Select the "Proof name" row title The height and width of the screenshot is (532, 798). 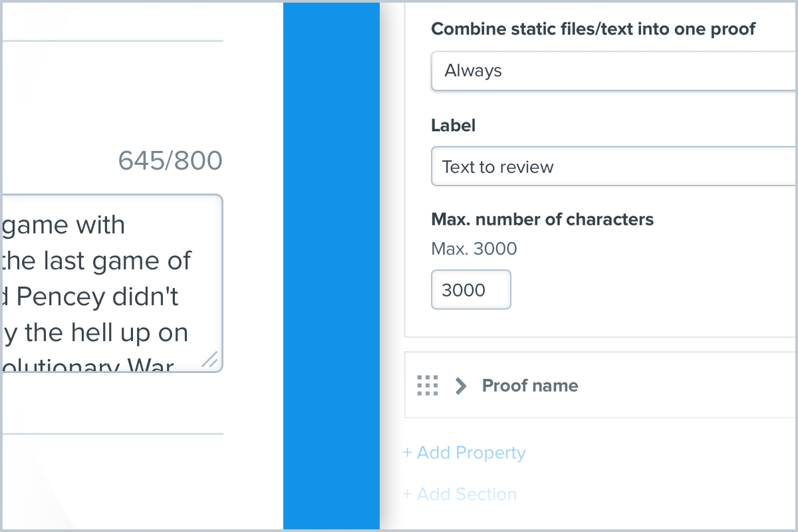tap(530, 386)
